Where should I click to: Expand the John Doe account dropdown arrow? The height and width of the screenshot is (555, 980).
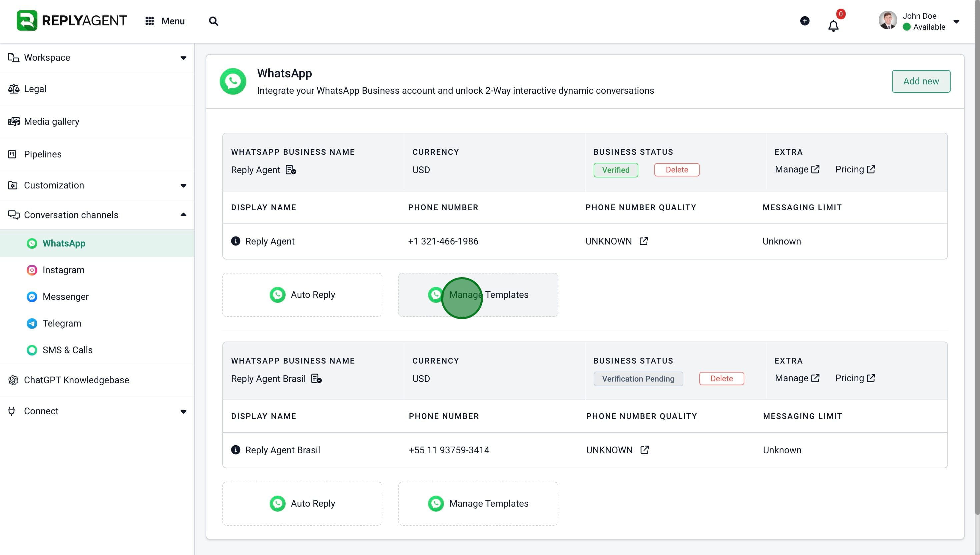(x=956, y=22)
